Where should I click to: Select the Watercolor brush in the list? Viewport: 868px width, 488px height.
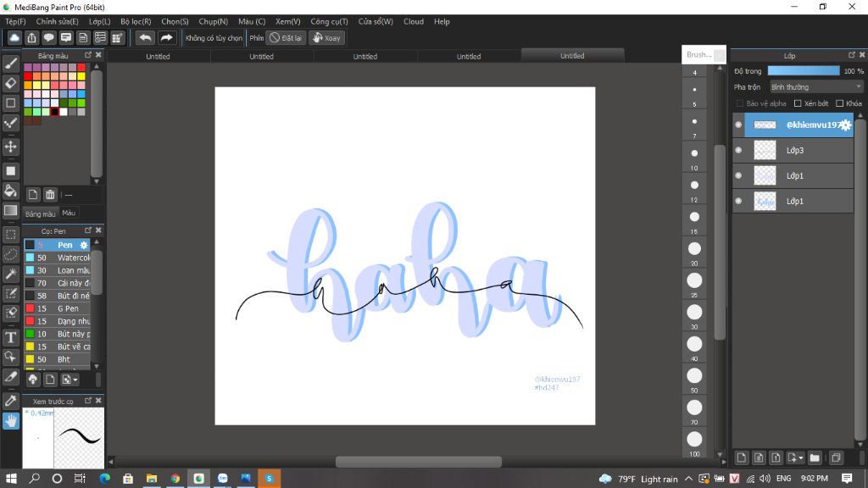point(57,258)
